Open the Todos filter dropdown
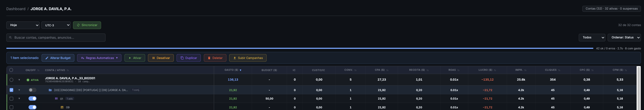This screenshot has height=110, width=644. pyautogui.click(x=592, y=38)
